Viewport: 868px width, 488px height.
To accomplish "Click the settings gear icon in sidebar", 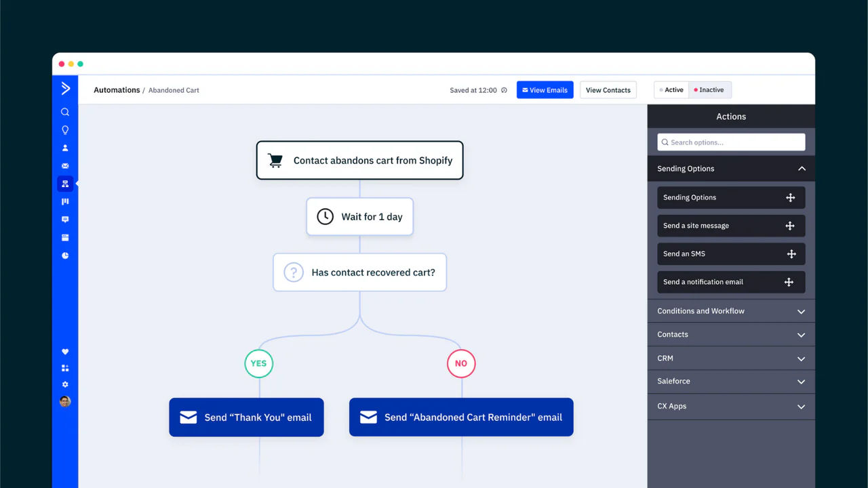I will pos(65,384).
